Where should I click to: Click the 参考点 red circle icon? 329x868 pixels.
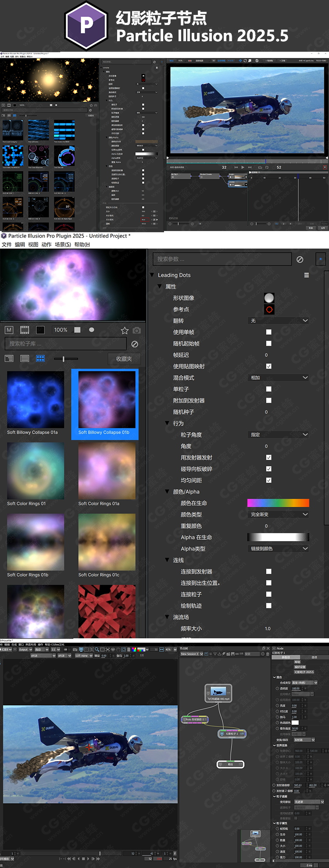[269, 309]
